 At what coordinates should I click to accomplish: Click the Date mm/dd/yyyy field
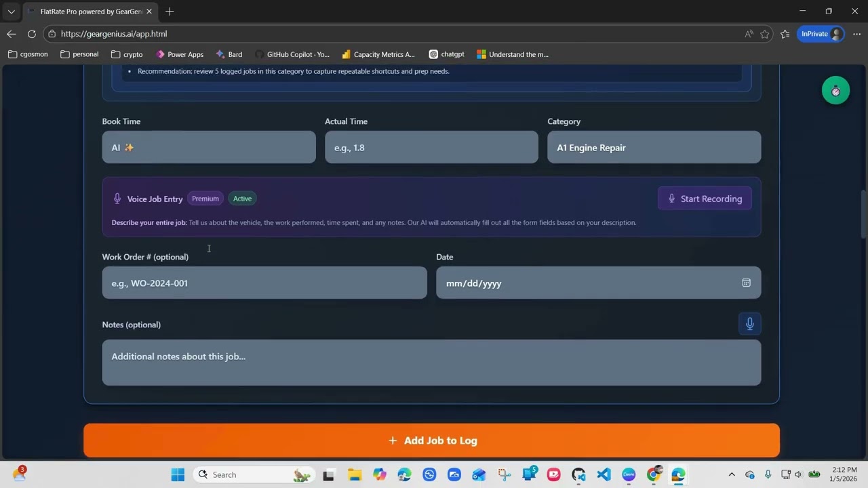pyautogui.click(x=599, y=283)
